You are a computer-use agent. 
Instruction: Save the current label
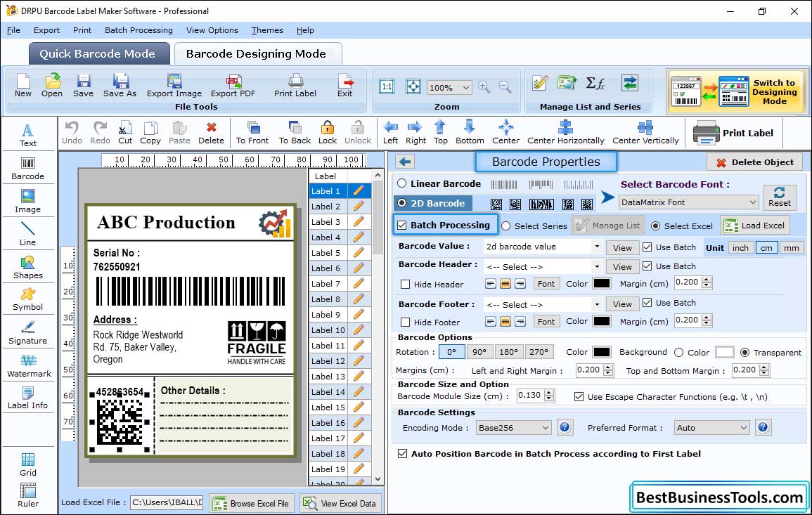[x=84, y=86]
